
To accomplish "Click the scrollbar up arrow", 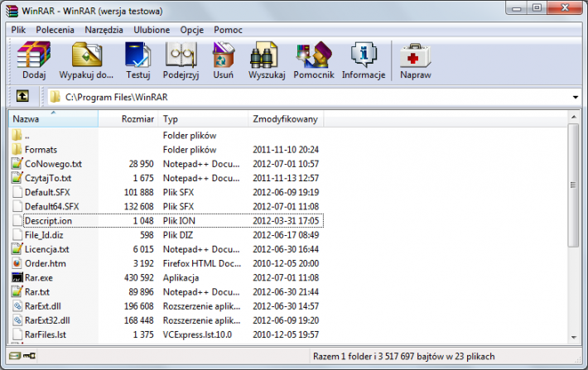I will pyautogui.click(x=574, y=117).
